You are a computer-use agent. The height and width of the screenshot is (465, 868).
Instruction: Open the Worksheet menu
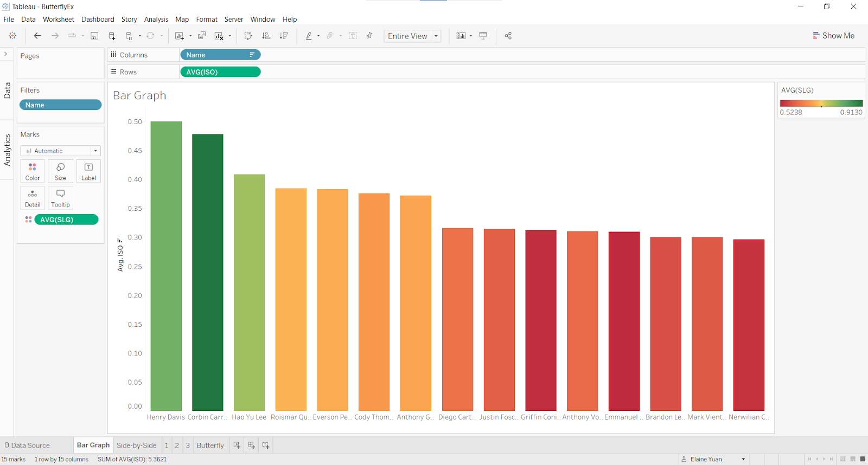59,19
